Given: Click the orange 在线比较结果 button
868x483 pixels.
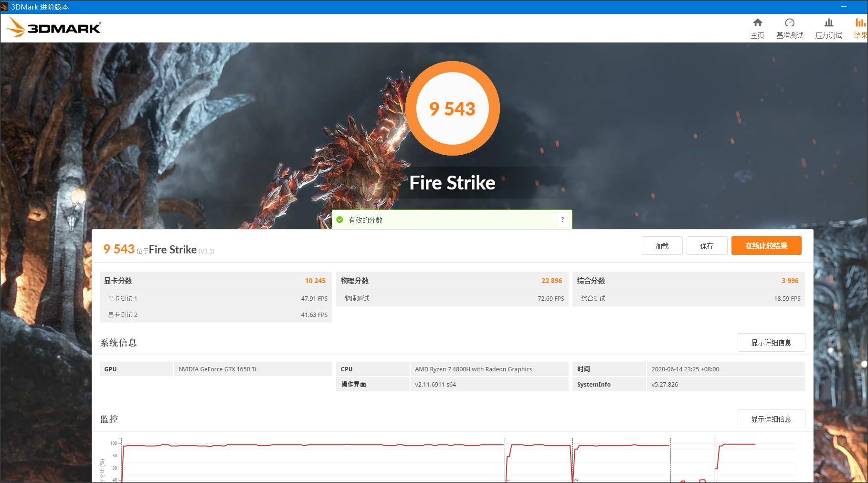Looking at the screenshot, I should [x=766, y=246].
